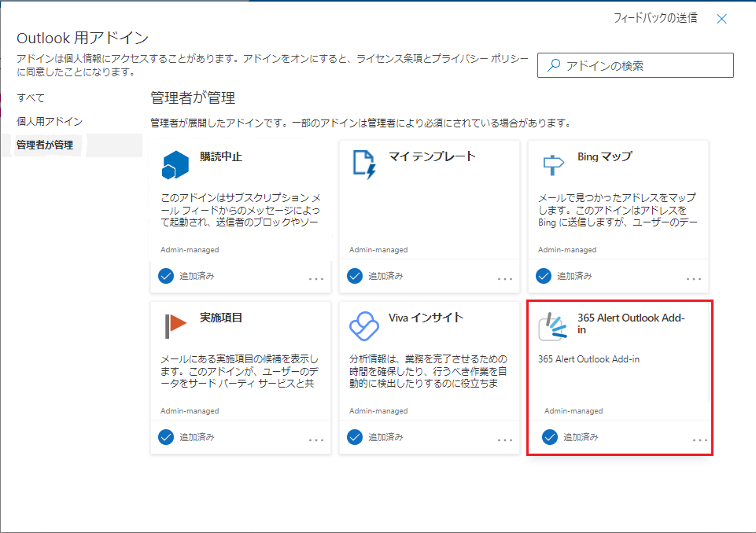Click the Viva インサイト heart icon
The image size is (756, 533).
pos(364,324)
